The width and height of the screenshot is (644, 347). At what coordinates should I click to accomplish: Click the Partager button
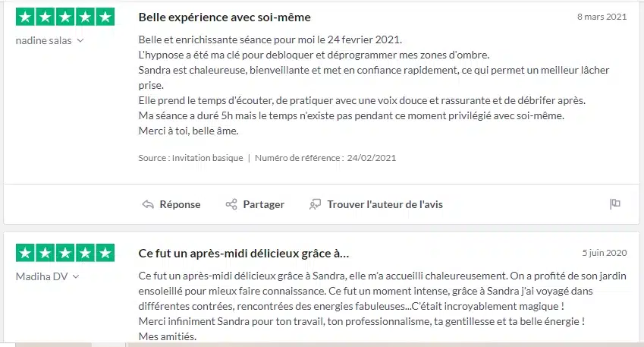tap(263, 204)
